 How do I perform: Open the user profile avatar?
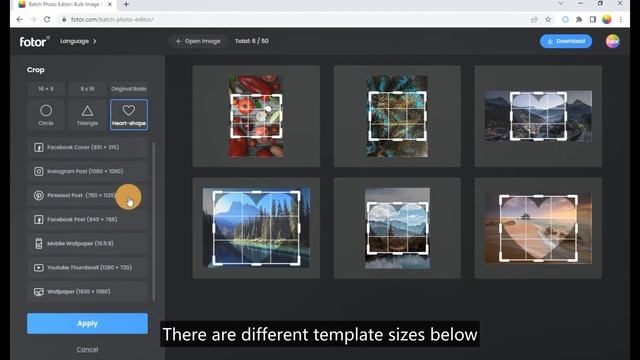pyautogui.click(x=612, y=41)
